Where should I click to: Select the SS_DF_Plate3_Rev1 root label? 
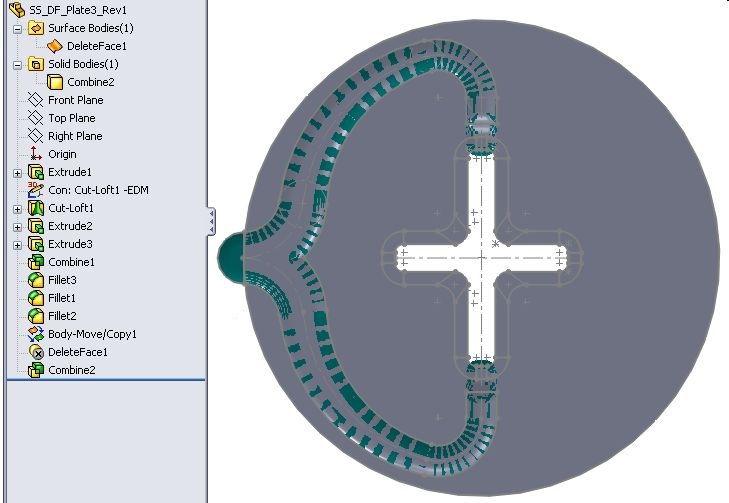point(78,10)
